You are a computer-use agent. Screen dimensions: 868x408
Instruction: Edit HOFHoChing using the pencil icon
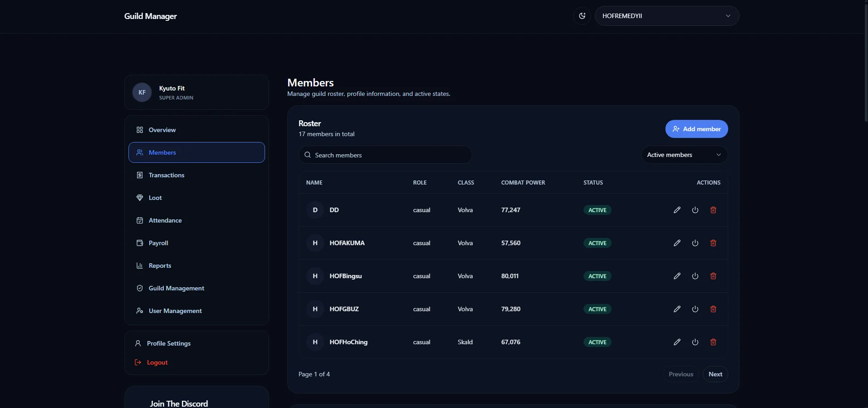pyautogui.click(x=677, y=342)
